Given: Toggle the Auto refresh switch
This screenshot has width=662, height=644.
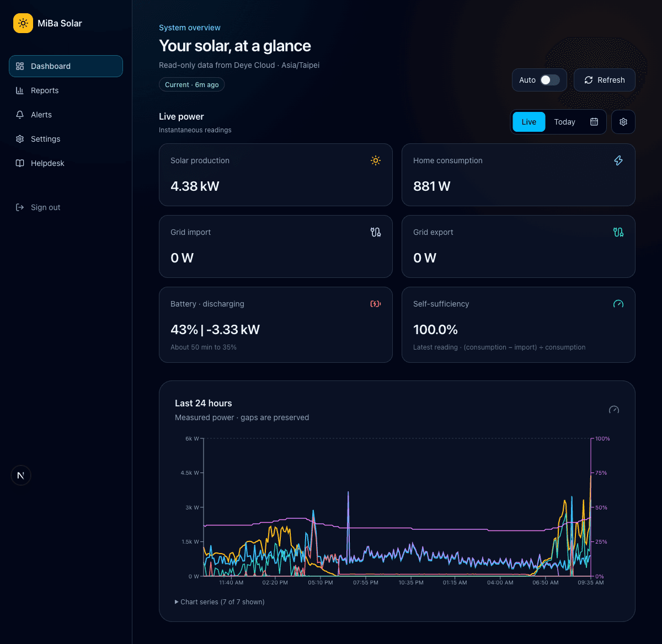Looking at the screenshot, I should [x=549, y=80].
